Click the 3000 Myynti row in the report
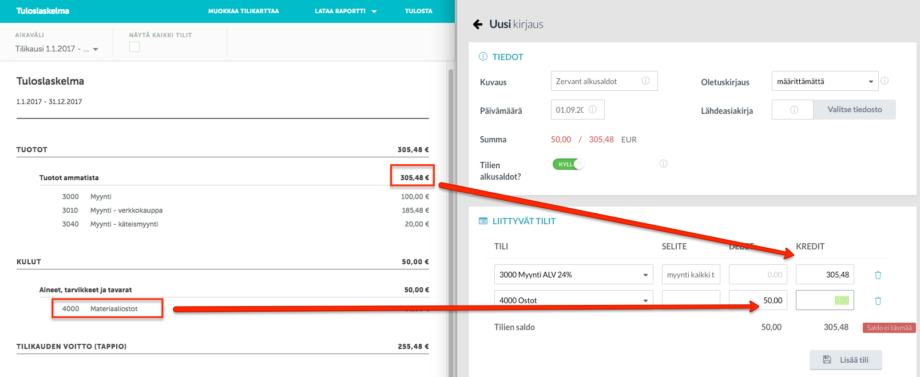Image resolution: width=920 pixels, height=377 pixels. (245, 196)
